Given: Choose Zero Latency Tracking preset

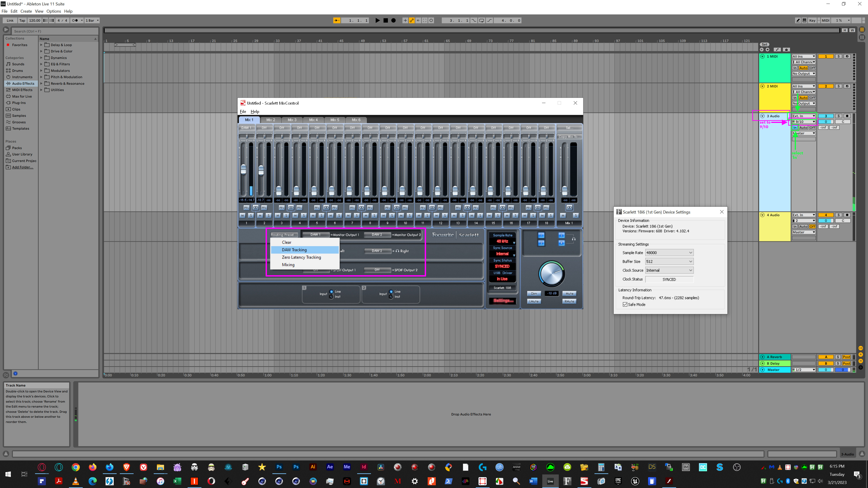Looking at the screenshot, I should tap(305, 257).
